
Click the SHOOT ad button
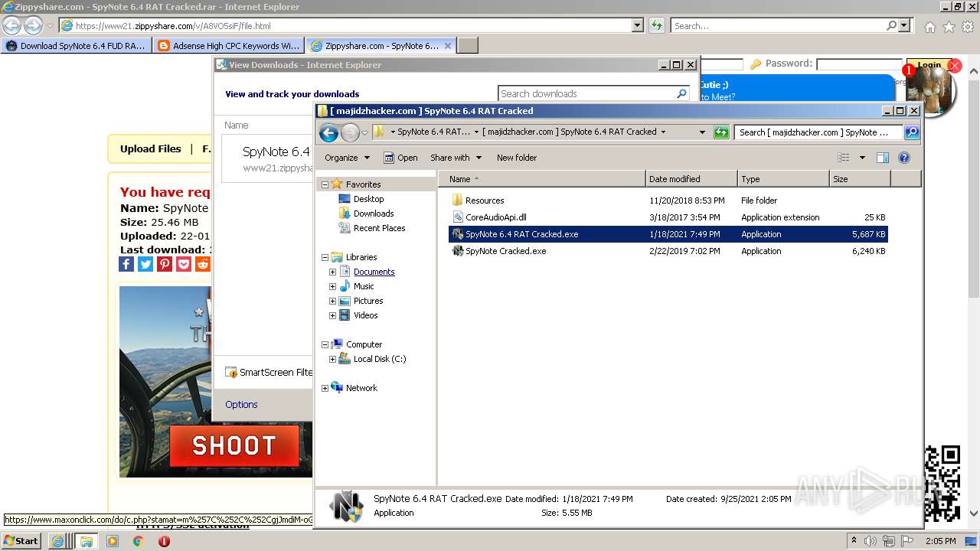[x=234, y=445]
